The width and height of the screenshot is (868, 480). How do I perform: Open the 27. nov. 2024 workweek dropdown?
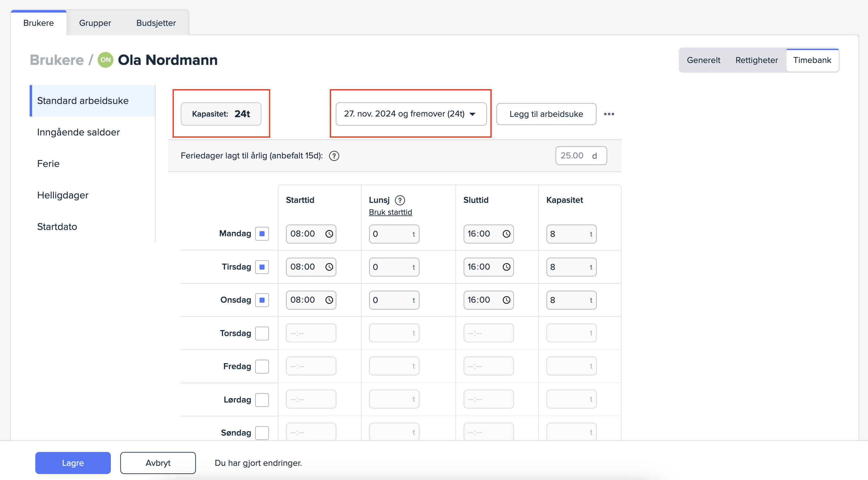[411, 114]
